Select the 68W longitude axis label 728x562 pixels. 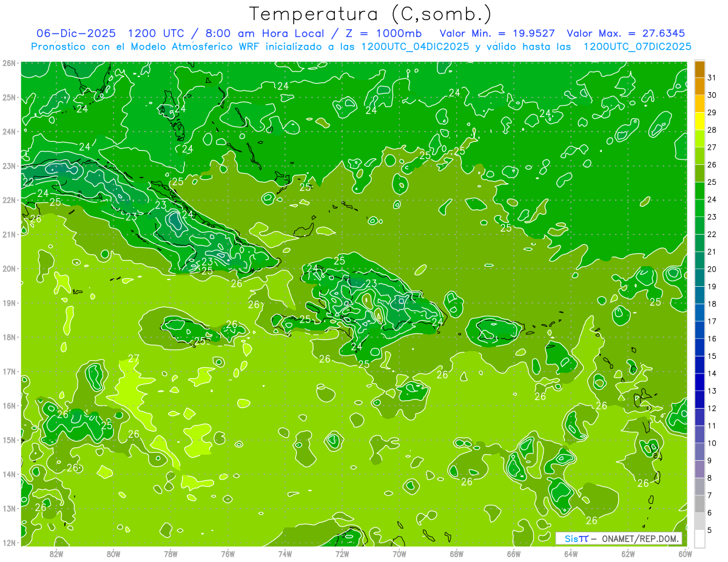click(457, 554)
